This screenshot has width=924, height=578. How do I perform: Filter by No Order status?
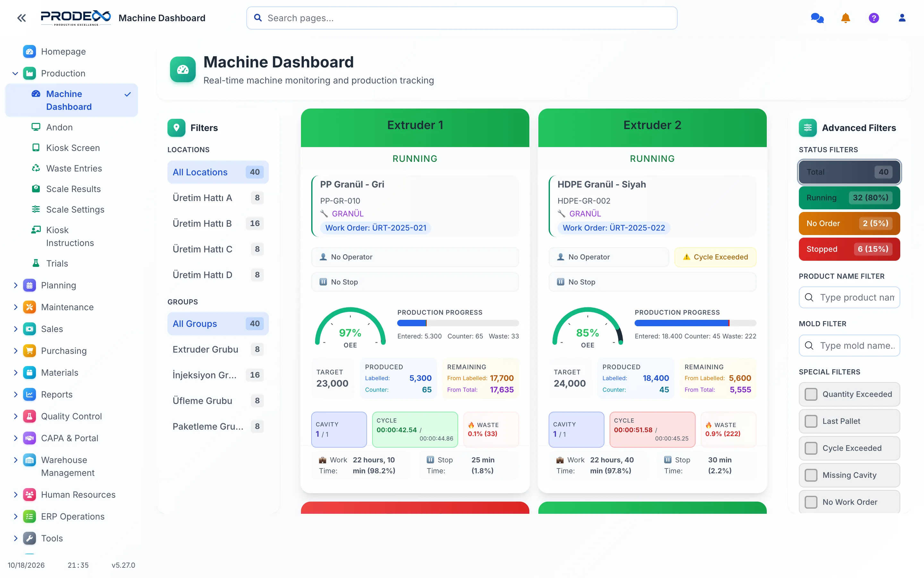[x=849, y=223]
